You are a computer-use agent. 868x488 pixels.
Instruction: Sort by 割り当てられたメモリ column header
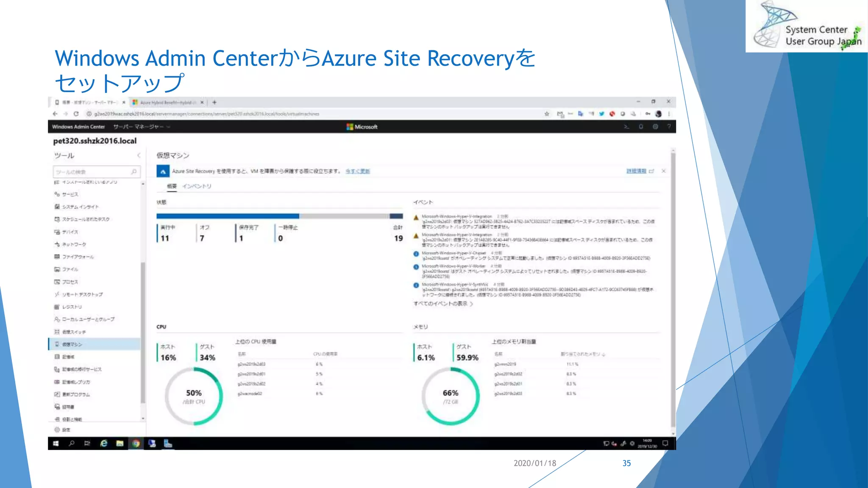[x=583, y=354]
